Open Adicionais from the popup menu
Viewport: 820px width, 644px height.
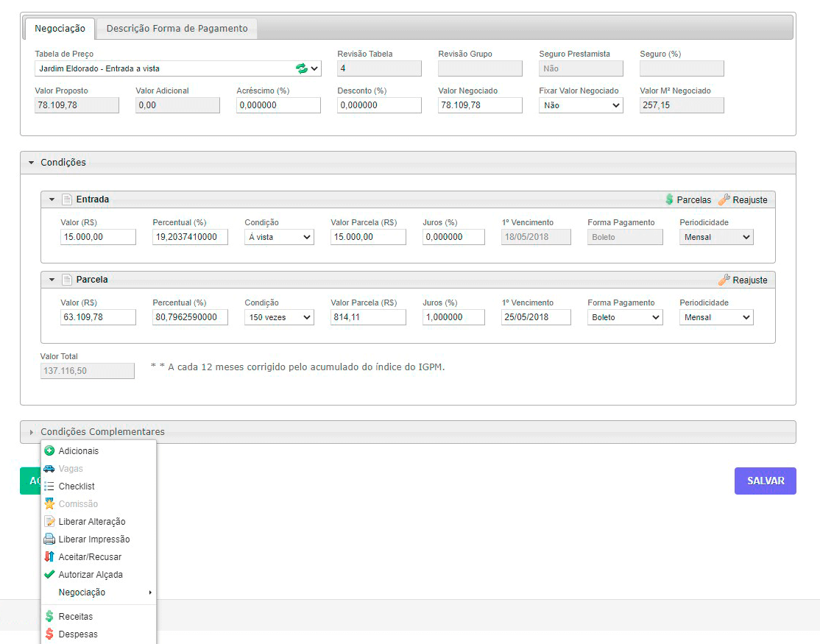pyautogui.click(x=78, y=451)
